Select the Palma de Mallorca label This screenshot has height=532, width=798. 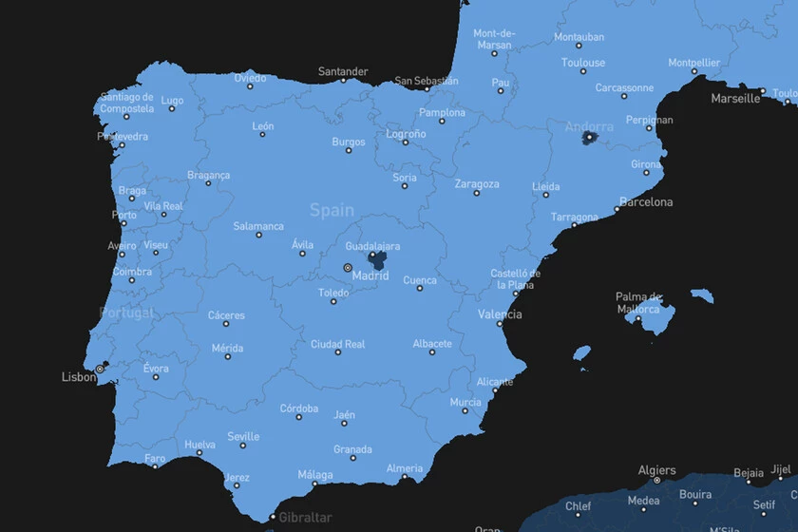click(x=638, y=302)
